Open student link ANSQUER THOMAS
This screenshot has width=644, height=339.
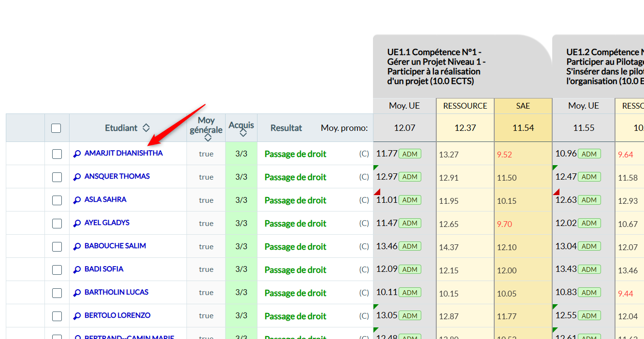tap(117, 176)
